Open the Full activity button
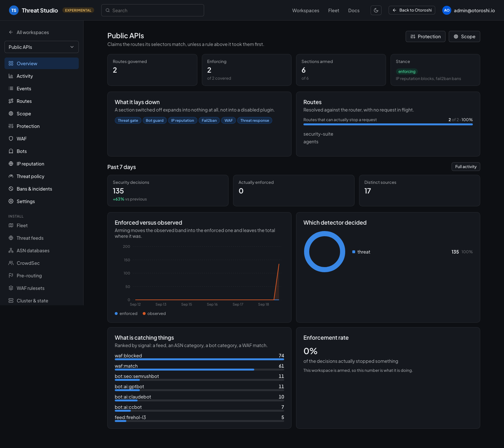 pyautogui.click(x=466, y=166)
